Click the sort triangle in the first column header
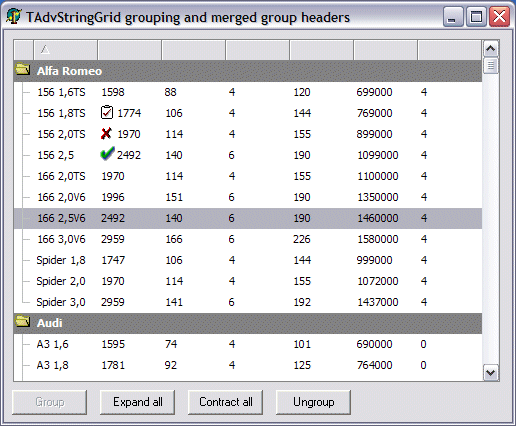 point(45,50)
